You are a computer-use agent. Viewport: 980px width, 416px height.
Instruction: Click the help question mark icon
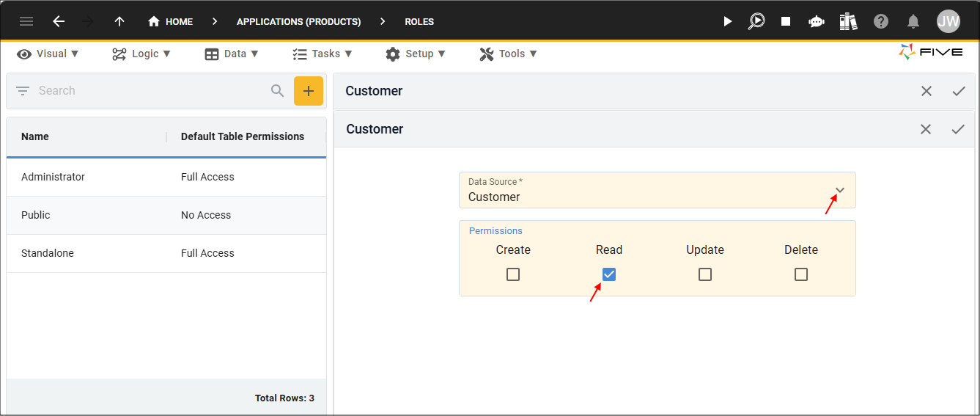point(881,21)
